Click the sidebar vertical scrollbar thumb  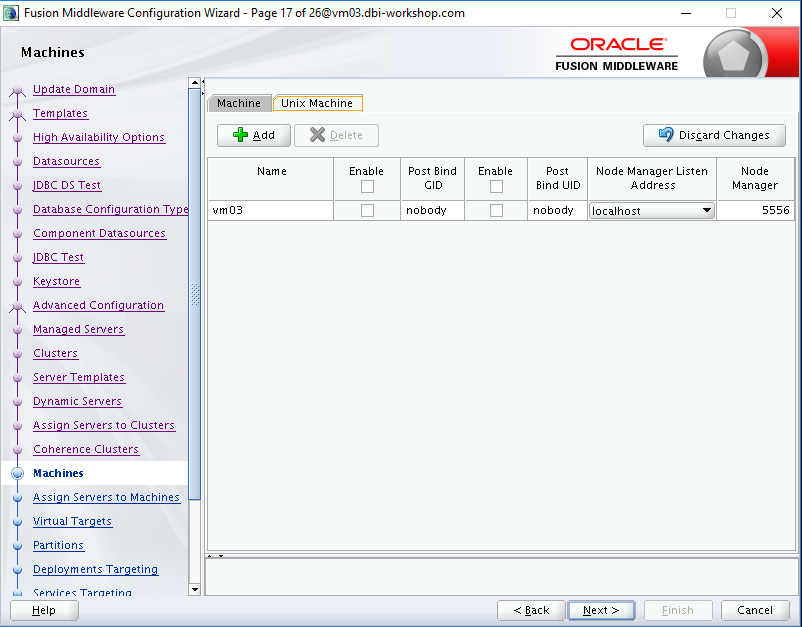click(x=194, y=294)
